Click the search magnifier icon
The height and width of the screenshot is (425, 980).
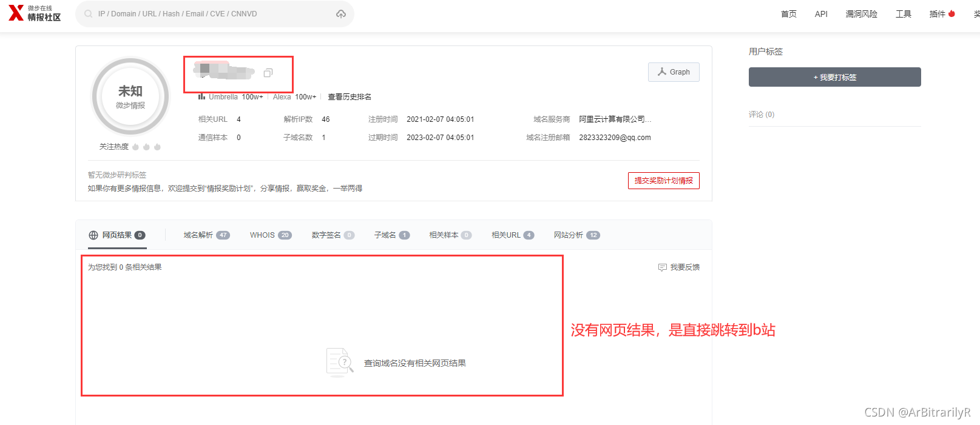pos(89,14)
